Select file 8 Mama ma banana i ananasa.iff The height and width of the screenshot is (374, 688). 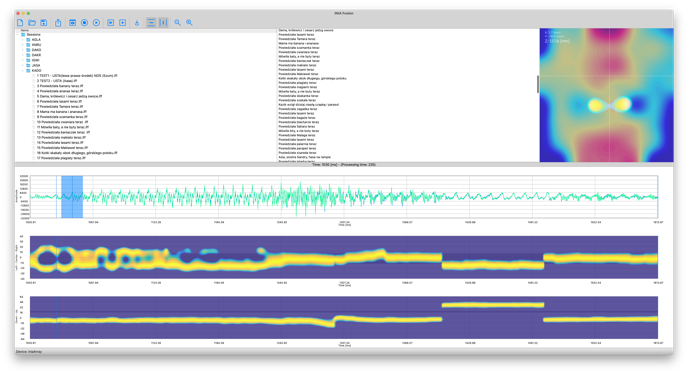(61, 112)
